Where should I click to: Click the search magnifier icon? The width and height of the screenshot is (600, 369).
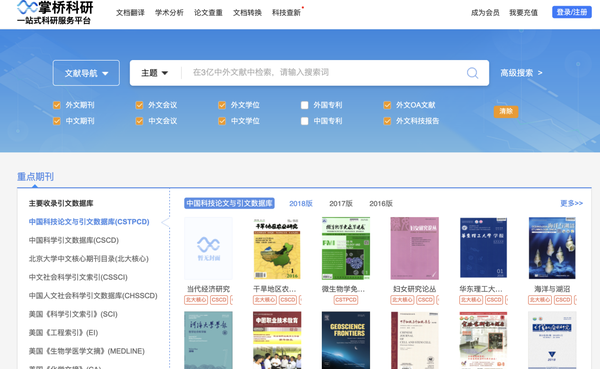click(472, 73)
